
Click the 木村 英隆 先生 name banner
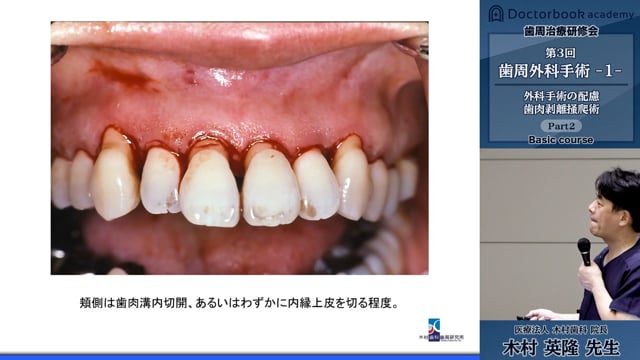click(x=561, y=348)
